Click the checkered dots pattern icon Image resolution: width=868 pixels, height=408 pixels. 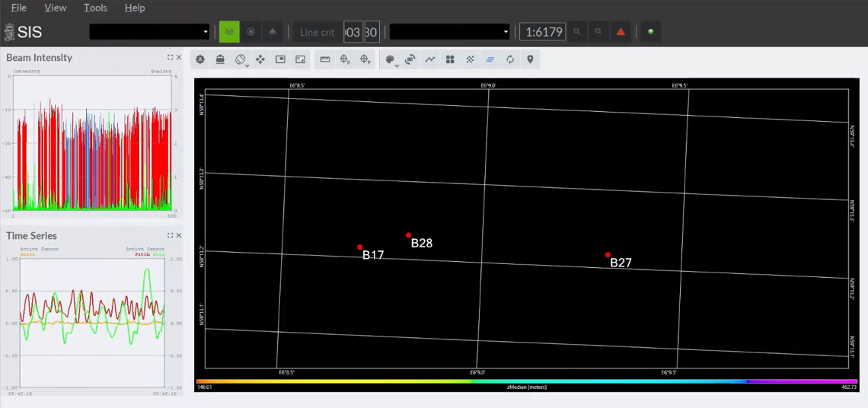click(x=470, y=59)
